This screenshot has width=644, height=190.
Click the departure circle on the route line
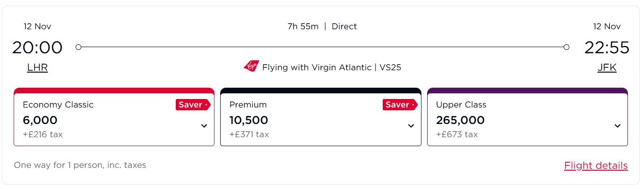click(x=78, y=47)
